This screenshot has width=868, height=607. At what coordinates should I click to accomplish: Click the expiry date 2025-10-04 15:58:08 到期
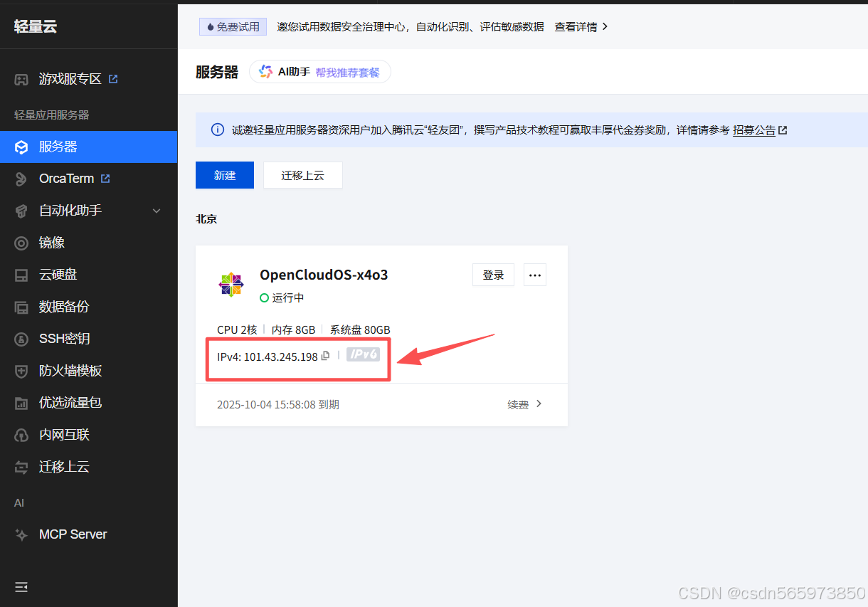pyautogui.click(x=278, y=404)
